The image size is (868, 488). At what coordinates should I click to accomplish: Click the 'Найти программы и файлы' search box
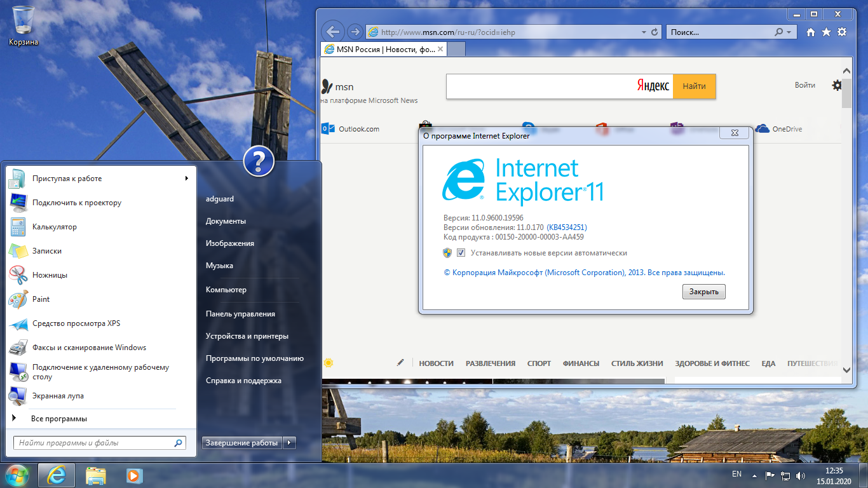click(100, 443)
